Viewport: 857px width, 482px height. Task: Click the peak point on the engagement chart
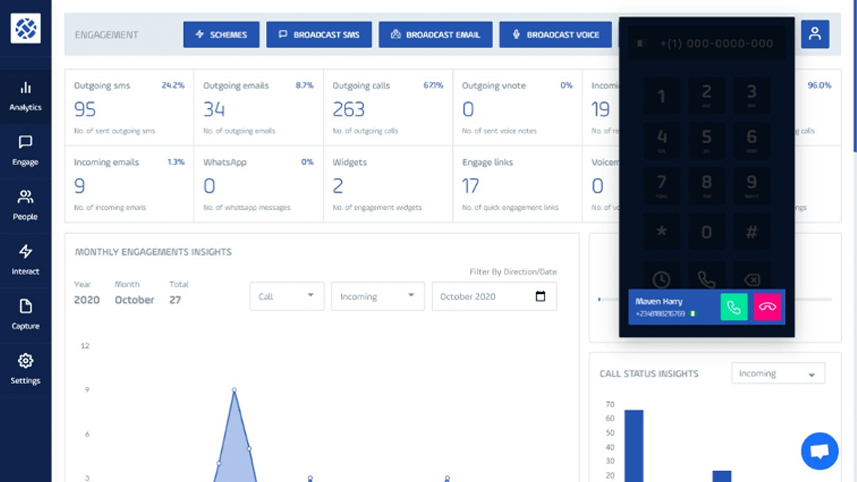pos(234,390)
